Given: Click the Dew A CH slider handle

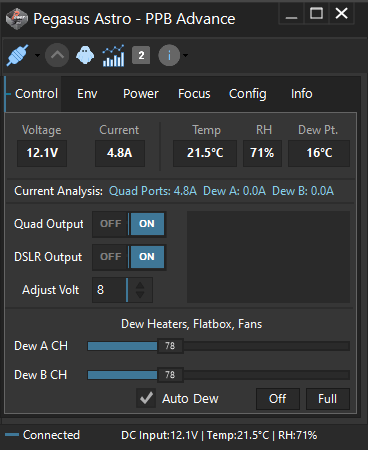Looking at the screenshot, I should 170,346.
